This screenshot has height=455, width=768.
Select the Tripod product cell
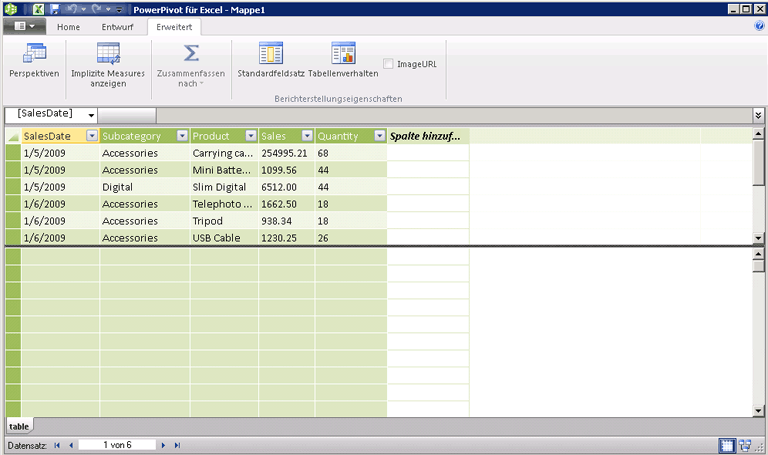click(x=224, y=221)
